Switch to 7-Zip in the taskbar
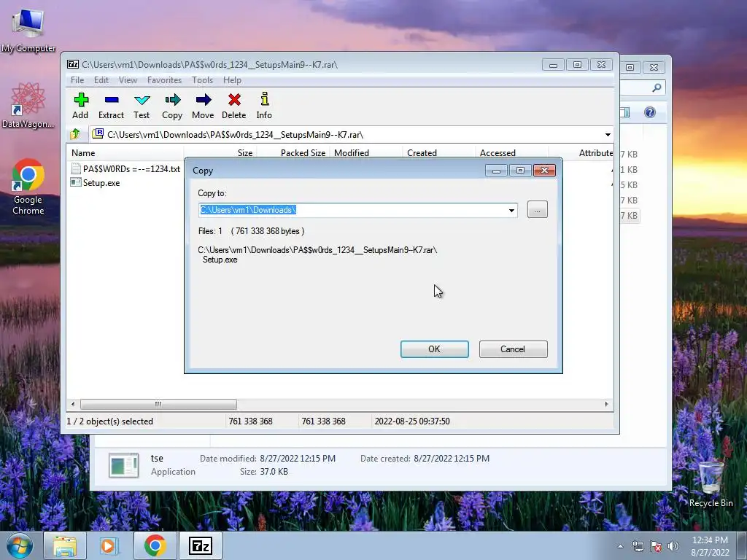Image resolution: width=747 pixels, height=560 pixels. click(201, 545)
